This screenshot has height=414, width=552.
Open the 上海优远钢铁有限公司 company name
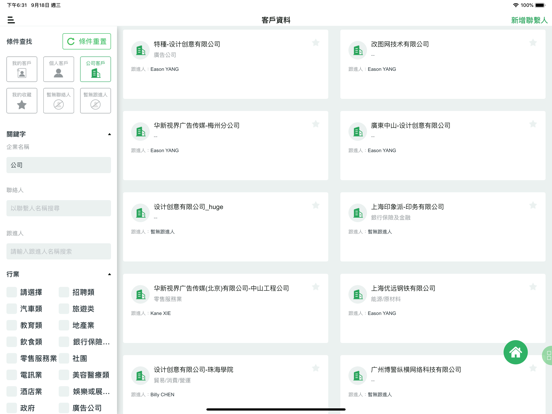[403, 288]
